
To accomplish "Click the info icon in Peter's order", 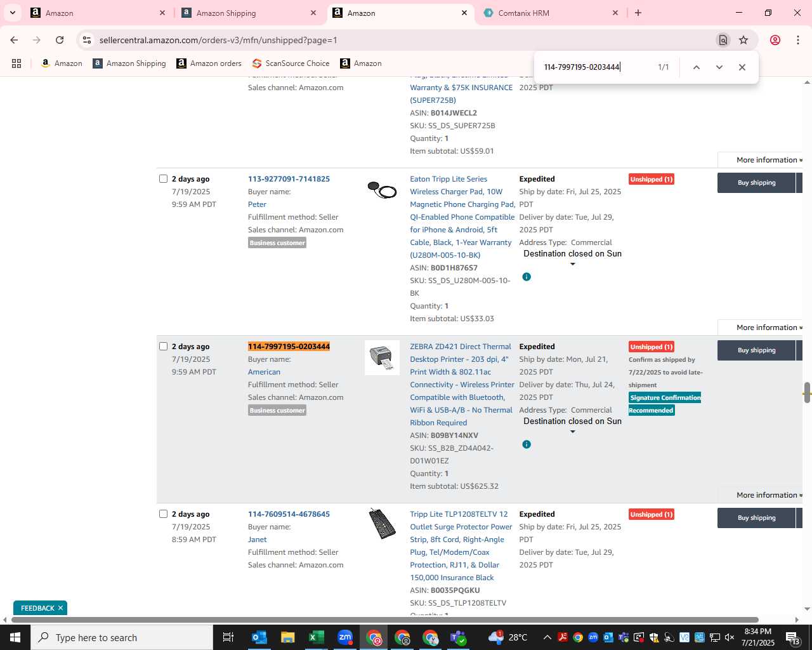I will pyautogui.click(x=527, y=277).
